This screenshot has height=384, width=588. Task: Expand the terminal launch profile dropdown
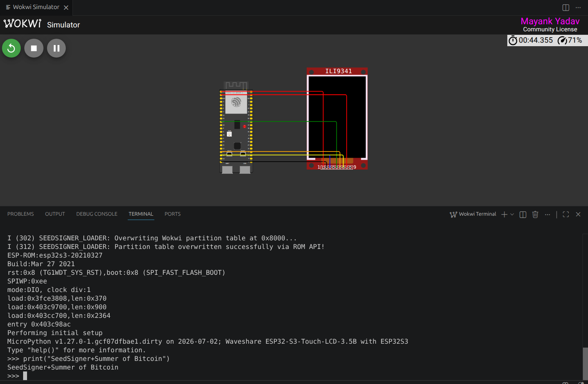tap(512, 215)
